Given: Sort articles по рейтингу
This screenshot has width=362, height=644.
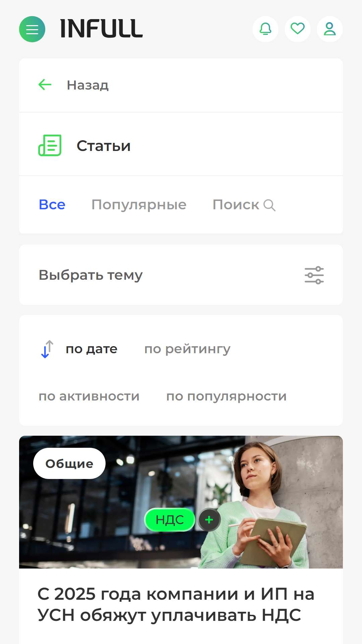Looking at the screenshot, I should click(x=187, y=349).
